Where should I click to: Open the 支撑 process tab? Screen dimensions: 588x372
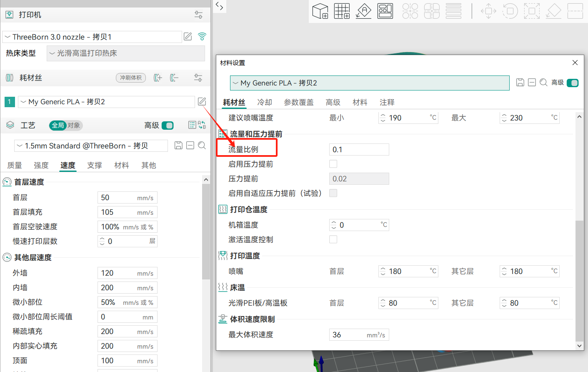tap(95, 166)
